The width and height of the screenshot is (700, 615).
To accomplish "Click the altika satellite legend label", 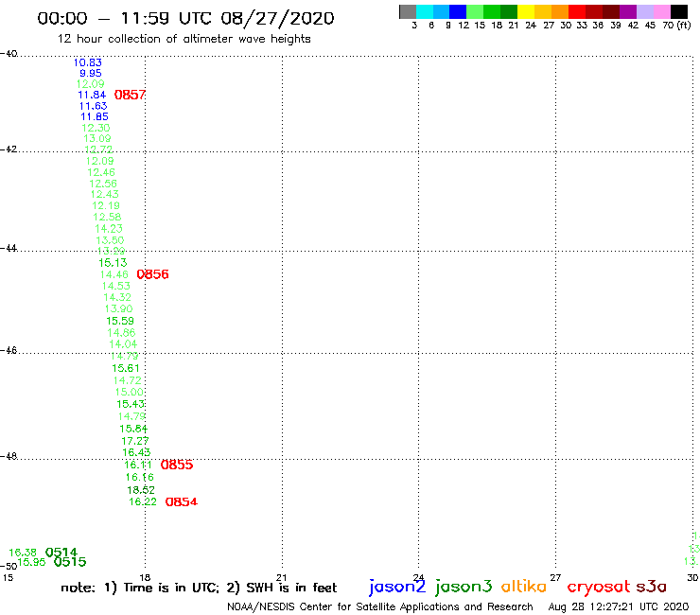I will (524, 587).
